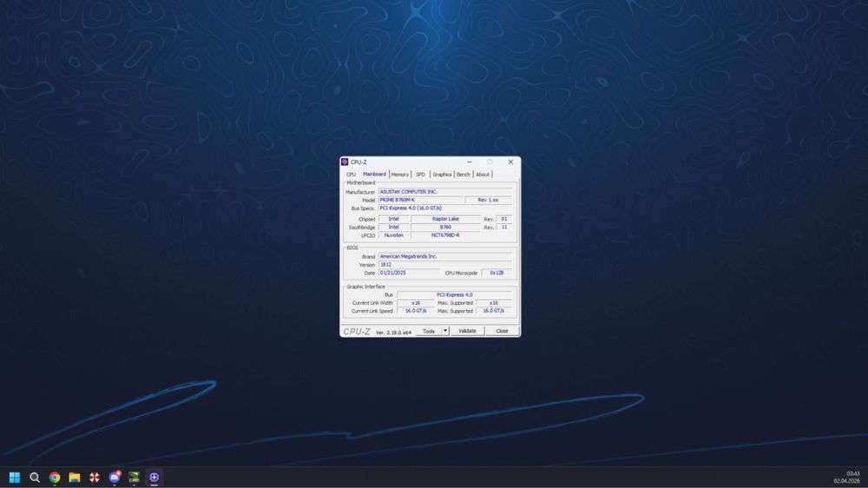The width and height of the screenshot is (868, 488).
Task: Expand the Tools dropdown arrow
Action: point(445,331)
